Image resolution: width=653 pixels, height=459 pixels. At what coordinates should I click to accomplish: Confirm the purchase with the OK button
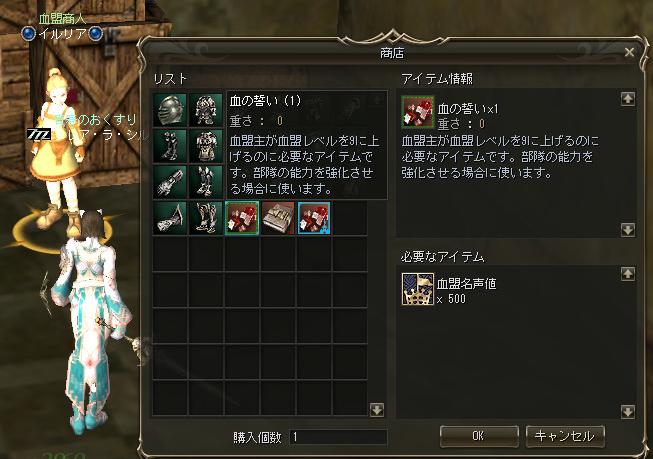479,436
